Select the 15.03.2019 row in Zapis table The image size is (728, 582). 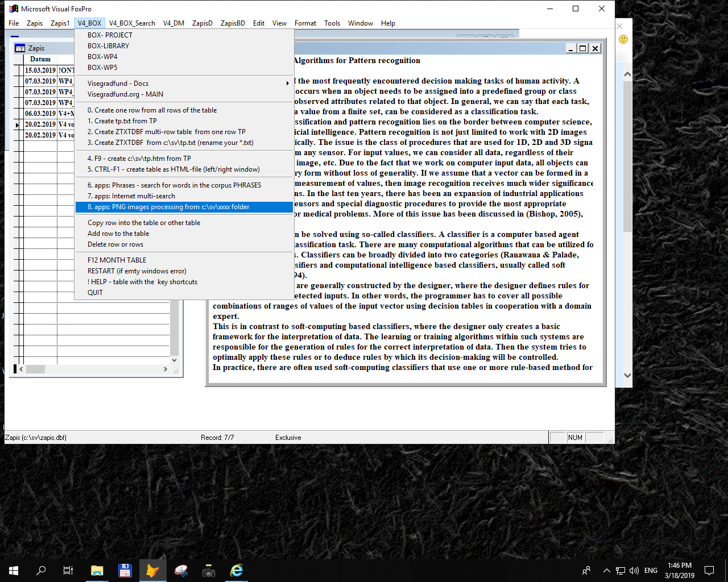coord(40,70)
